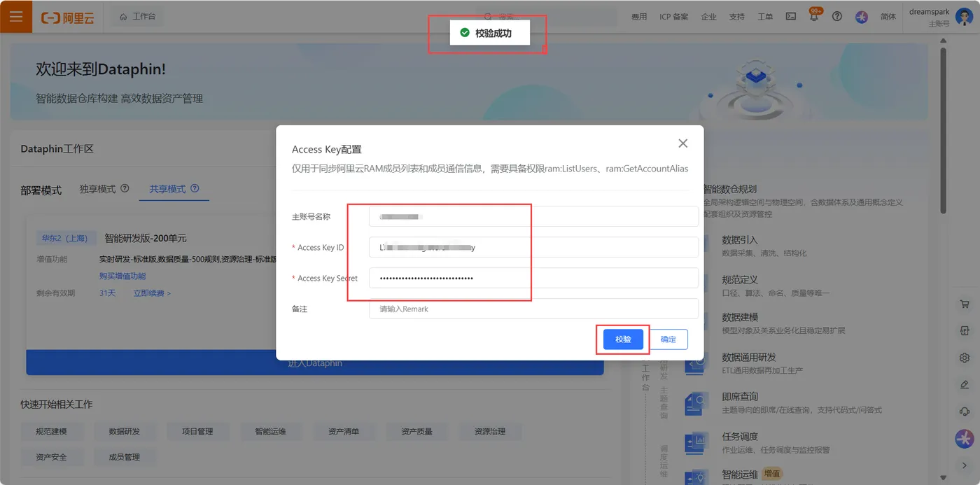Open the AI assistant icon in top bar
Image resolution: width=980 pixels, height=485 pixels.
click(x=862, y=17)
